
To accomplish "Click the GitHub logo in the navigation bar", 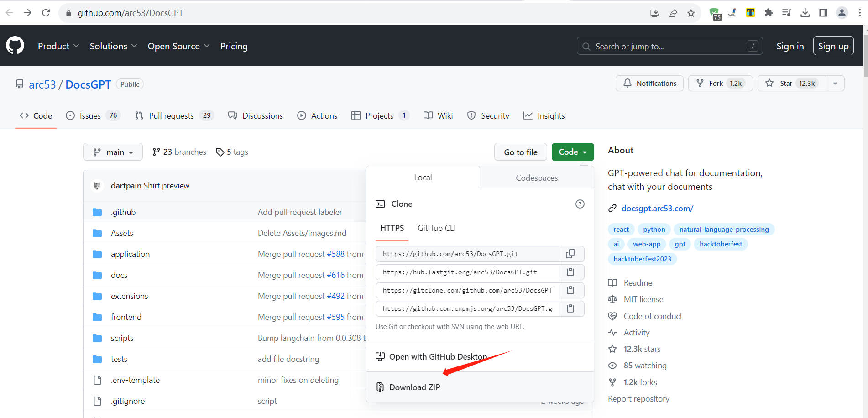I will coord(15,45).
